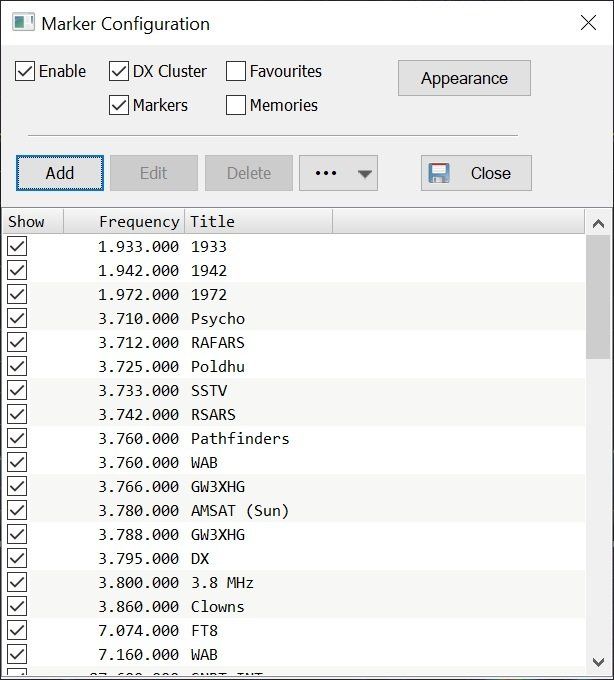
Task: Uncheck Show for AMSAT (Sun) marker
Action: tap(17, 510)
